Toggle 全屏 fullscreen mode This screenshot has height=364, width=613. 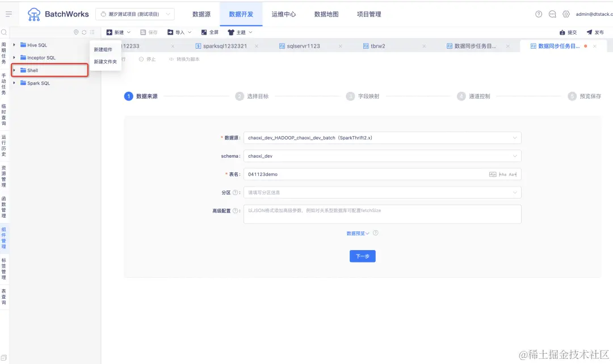click(210, 32)
